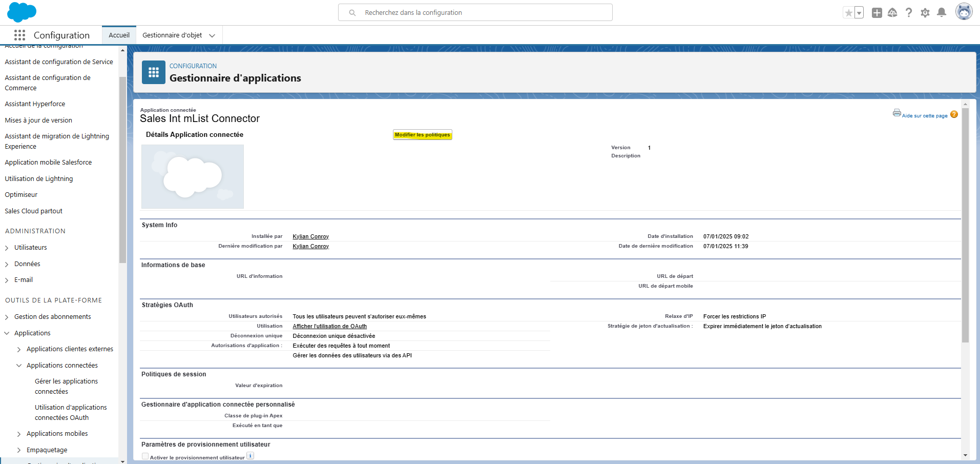Click the sidebar vertical scrollbar thumb

[122, 169]
